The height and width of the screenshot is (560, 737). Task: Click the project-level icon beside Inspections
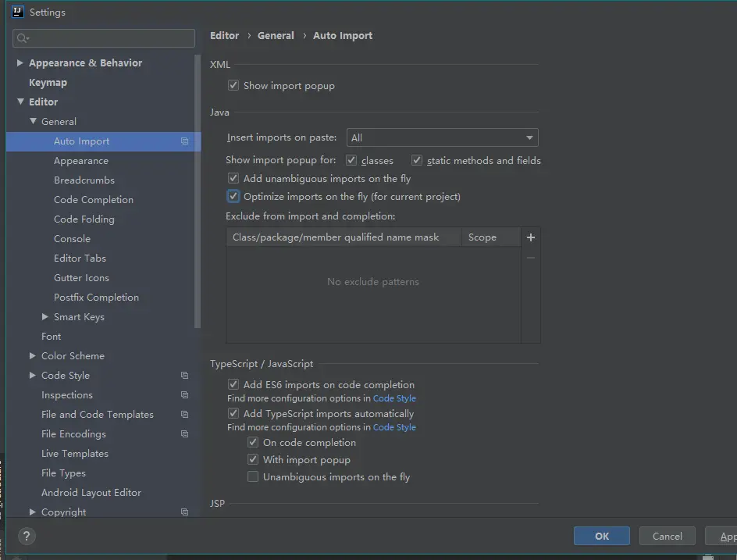click(184, 395)
